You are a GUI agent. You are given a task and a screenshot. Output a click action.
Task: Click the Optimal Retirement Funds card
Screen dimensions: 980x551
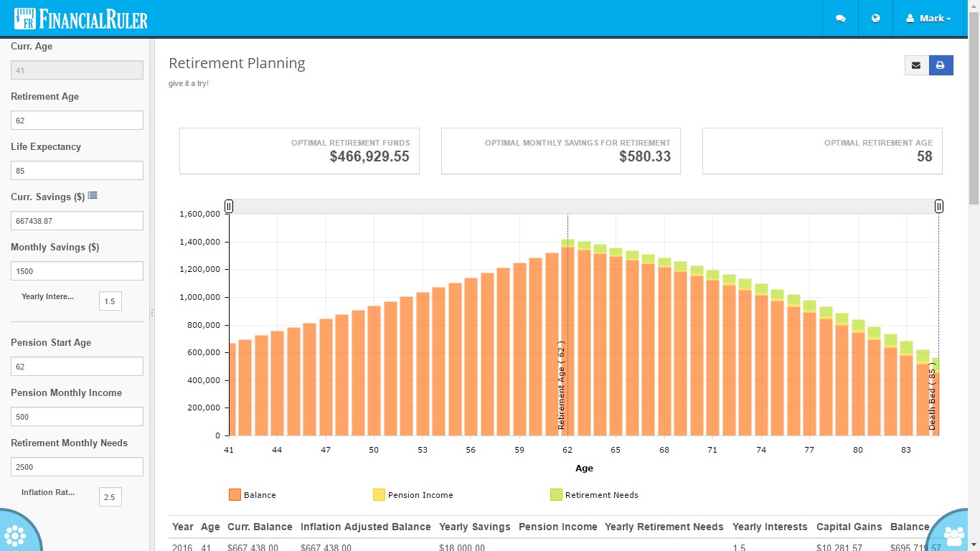pos(299,151)
